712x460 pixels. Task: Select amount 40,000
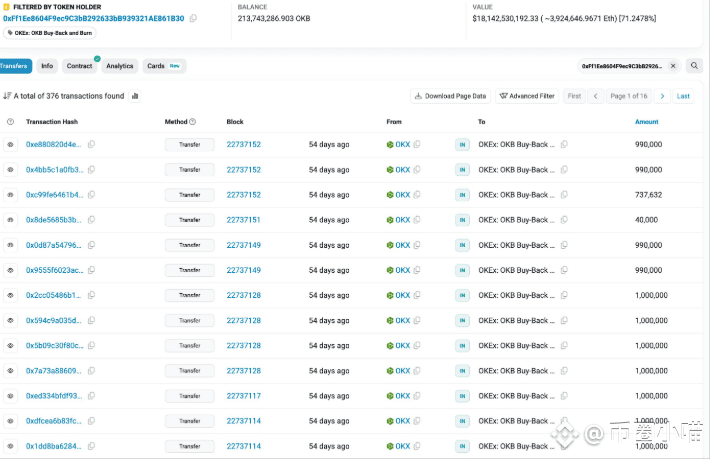(x=646, y=220)
